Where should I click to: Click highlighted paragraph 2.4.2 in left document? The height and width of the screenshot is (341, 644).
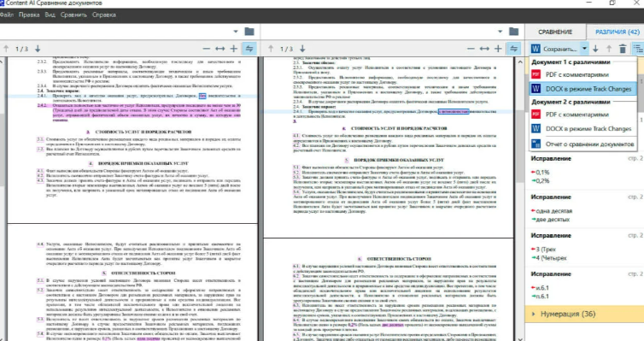point(139,113)
